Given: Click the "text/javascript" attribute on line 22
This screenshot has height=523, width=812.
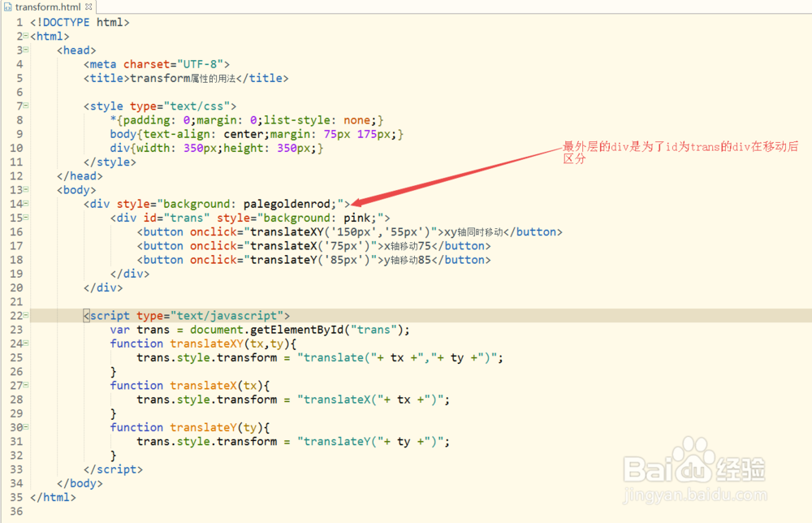Looking at the screenshot, I should (x=227, y=316).
